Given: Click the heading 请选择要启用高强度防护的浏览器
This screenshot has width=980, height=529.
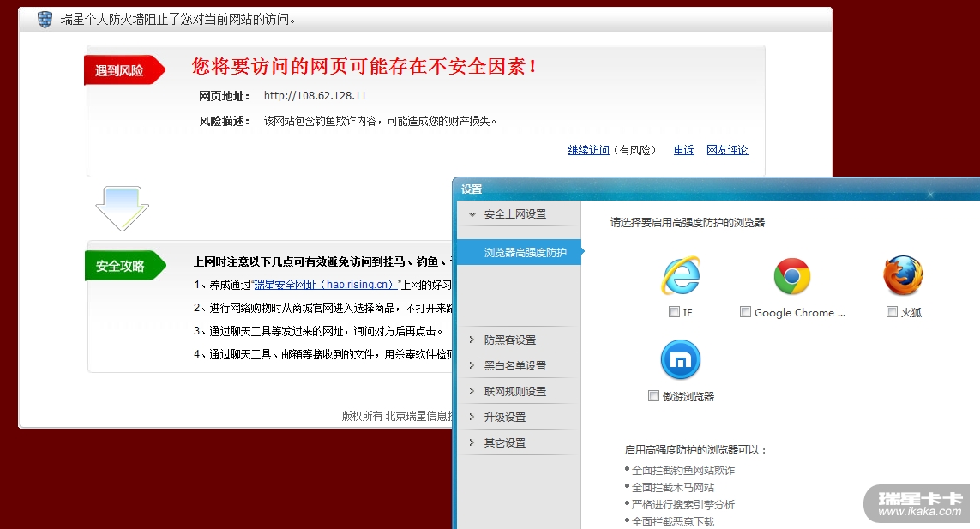Looking at the screenshot, I should (688, 223).
